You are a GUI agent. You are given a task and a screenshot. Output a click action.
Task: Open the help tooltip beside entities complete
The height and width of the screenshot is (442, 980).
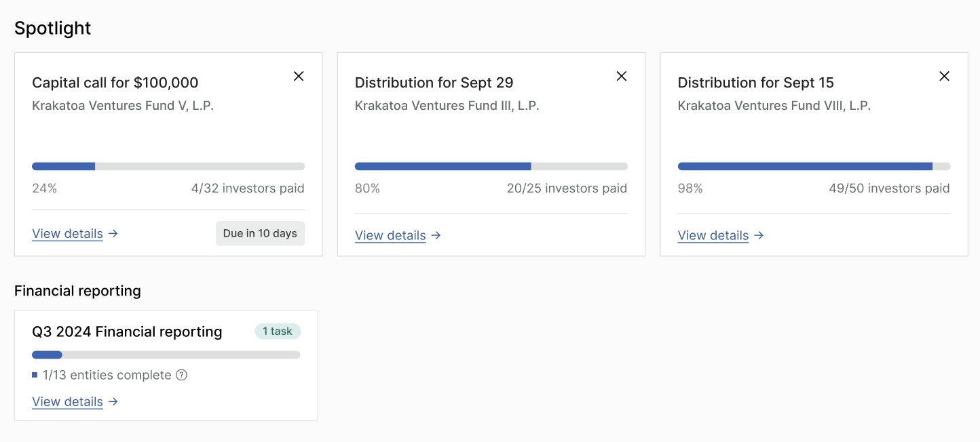[x=181, y=375]
